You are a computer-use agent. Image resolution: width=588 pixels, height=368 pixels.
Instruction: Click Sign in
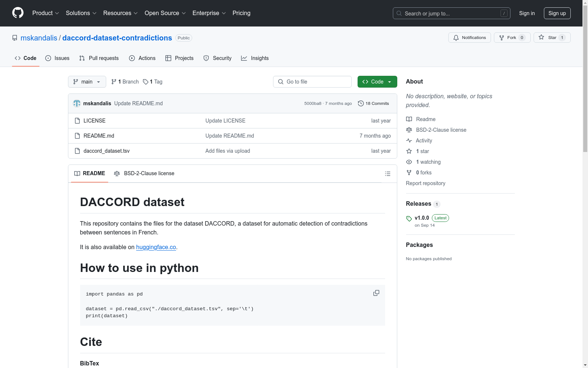(527, 13)
